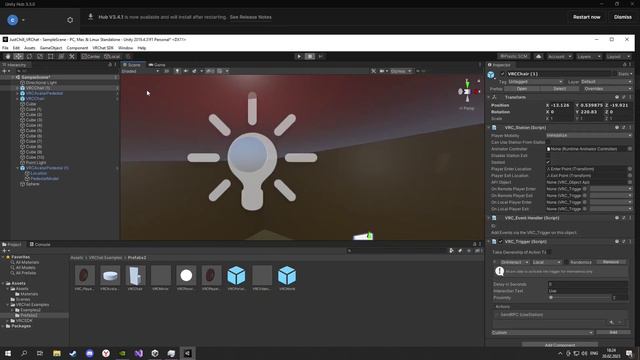Click the add (+) button in Project panel
The width and height of the screenshot is (640, 360).
pyautogui.click(x=4, y=251)
